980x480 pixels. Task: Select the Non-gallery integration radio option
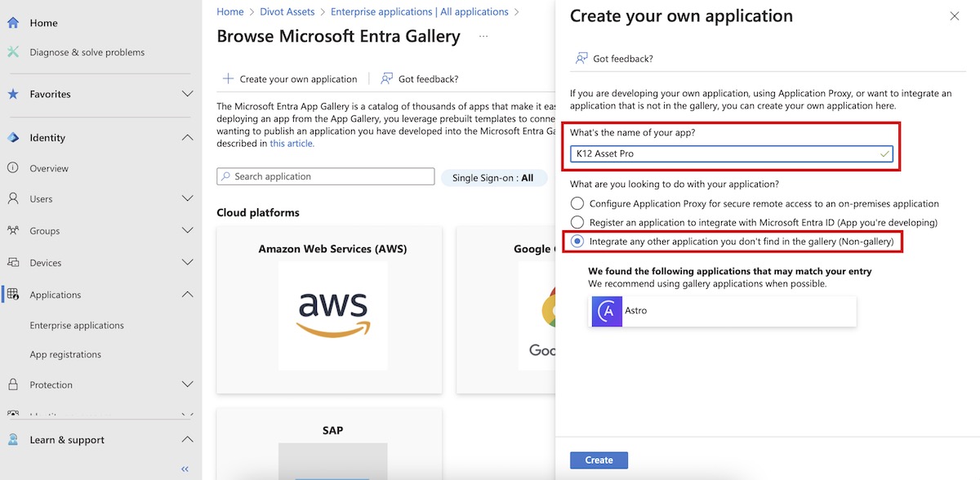(577, 242)
